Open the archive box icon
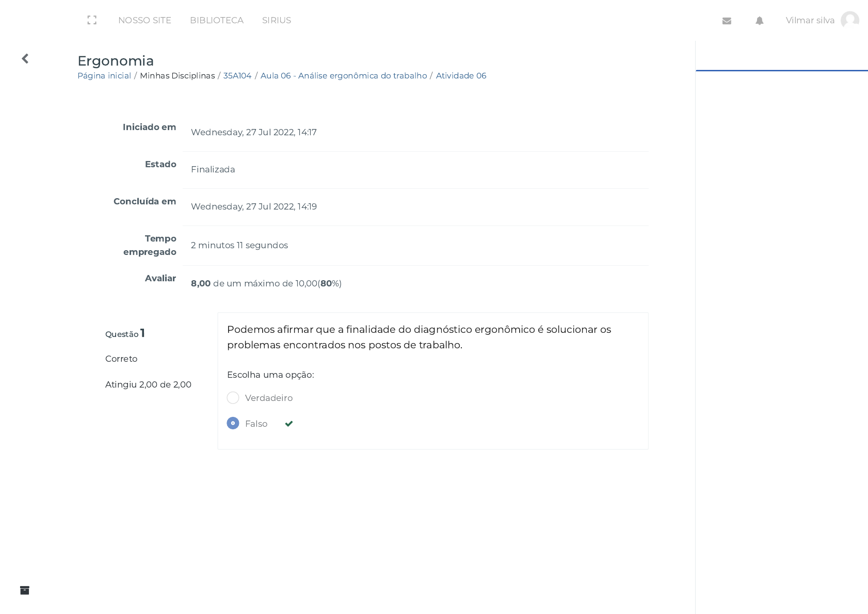The width and height of the screenshot is (868, 614). pyautogui.click(x=25, y=590)
